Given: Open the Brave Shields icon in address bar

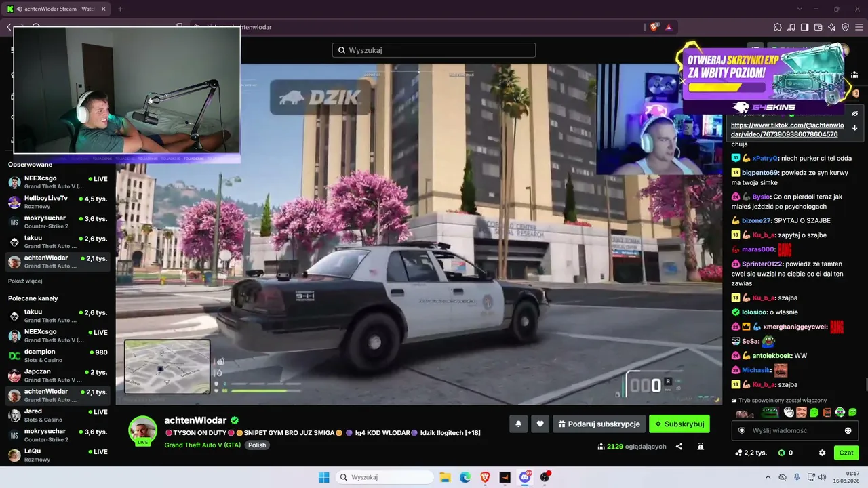Looking at the screenshot, I should tap(654, 27).
